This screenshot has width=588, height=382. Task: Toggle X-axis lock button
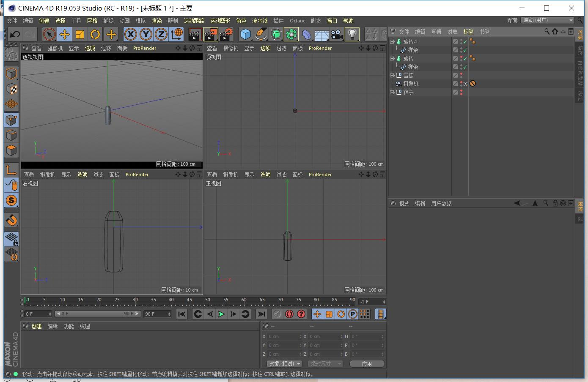click(131, 34)
